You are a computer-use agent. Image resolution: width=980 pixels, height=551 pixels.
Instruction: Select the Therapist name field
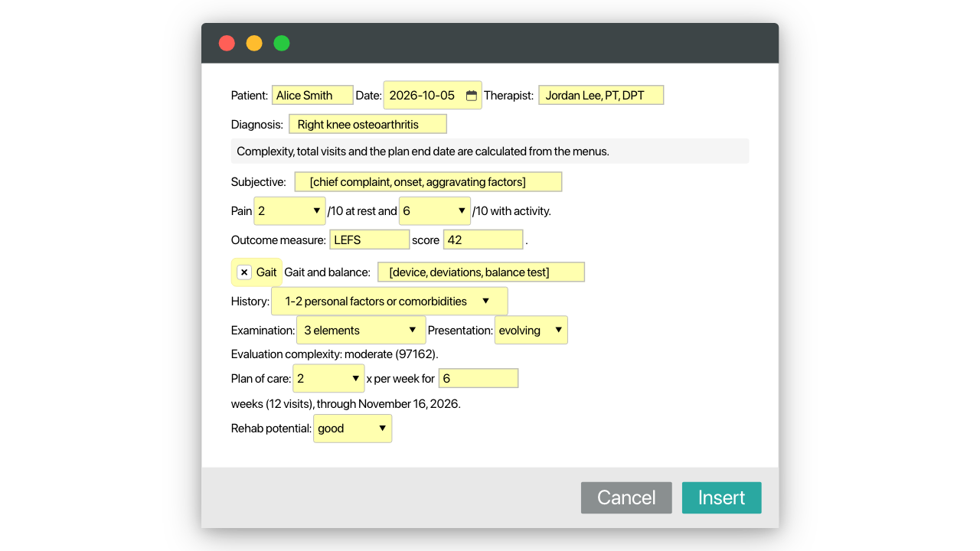[601, 95]
